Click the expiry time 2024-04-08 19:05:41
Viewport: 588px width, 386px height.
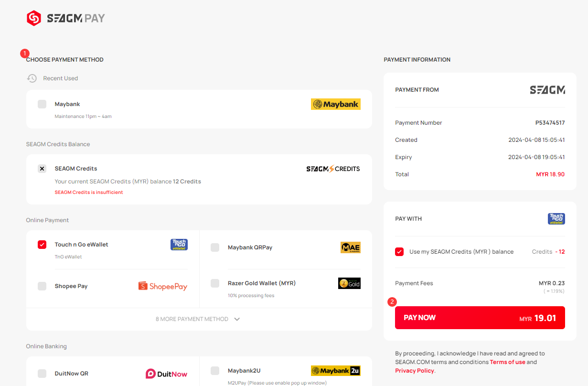pyautogui.click(x=536, y=157)
